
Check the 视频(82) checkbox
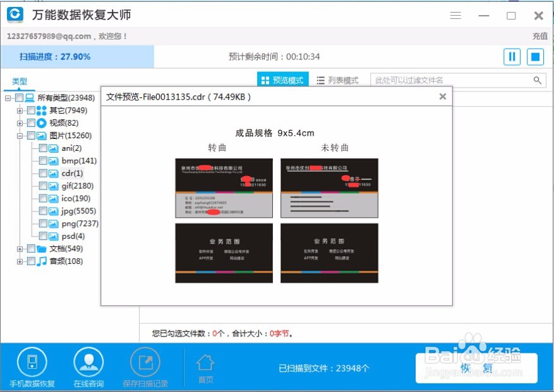[x=31, y=123]
